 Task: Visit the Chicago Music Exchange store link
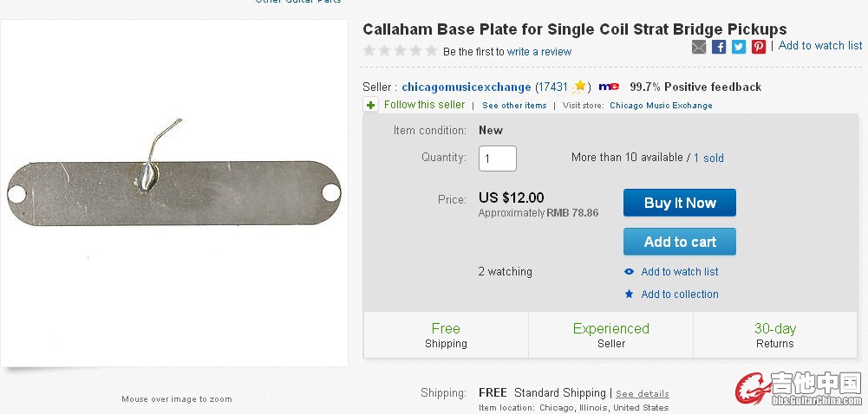pos(661,106)
